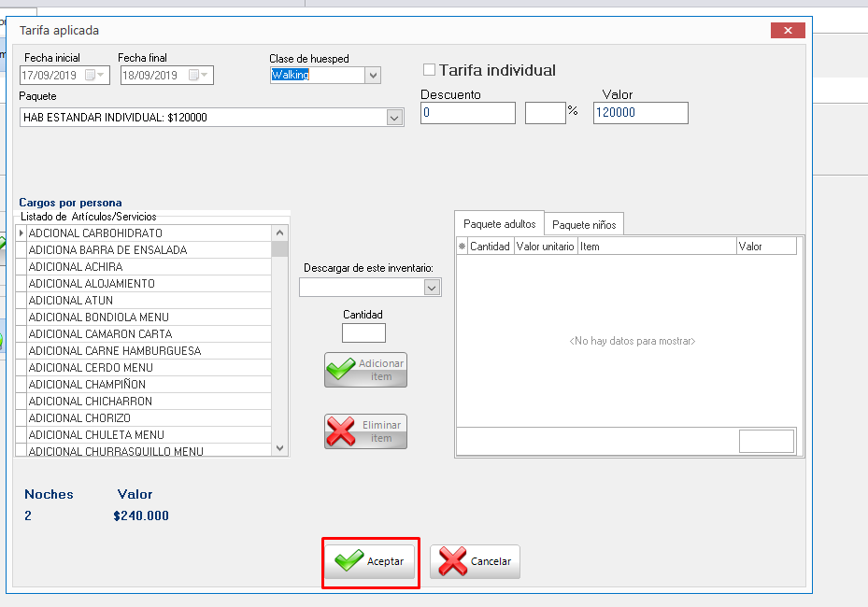Click the Cantidad input field

point(363,332)
